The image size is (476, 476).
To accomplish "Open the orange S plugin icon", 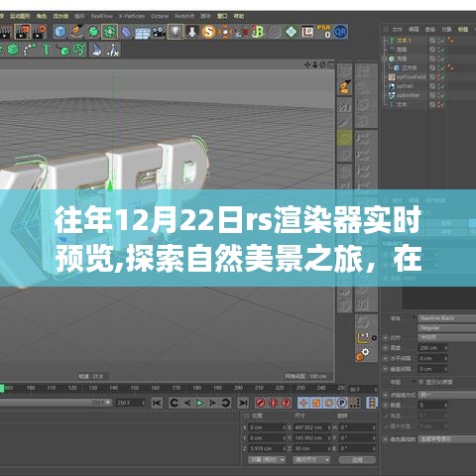I will (208, 32).
